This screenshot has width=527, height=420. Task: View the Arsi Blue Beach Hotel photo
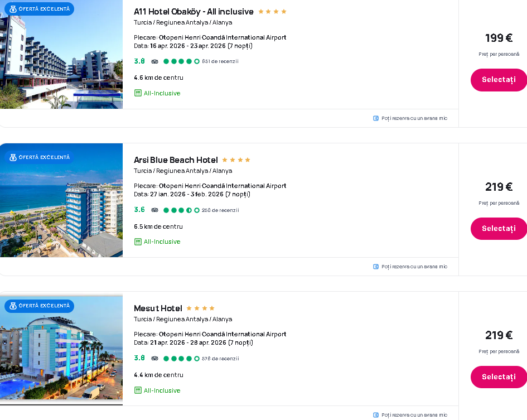click(x=61, y=200)
